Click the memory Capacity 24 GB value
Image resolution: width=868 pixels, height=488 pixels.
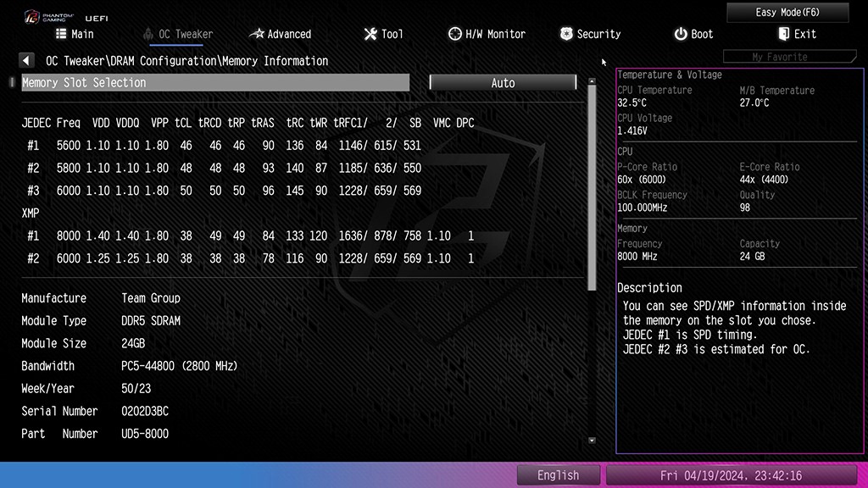[x=752, y=257]
